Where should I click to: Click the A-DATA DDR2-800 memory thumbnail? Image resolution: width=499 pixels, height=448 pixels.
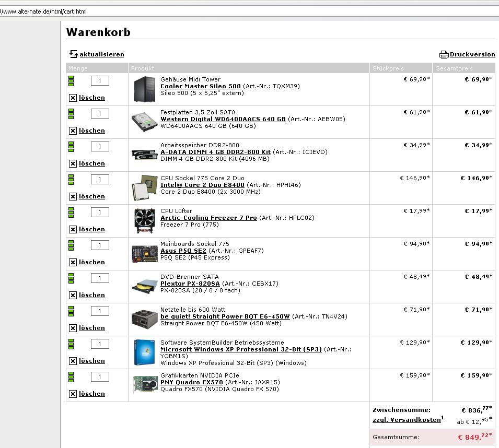pyautogui.click(x=145, y=155)
